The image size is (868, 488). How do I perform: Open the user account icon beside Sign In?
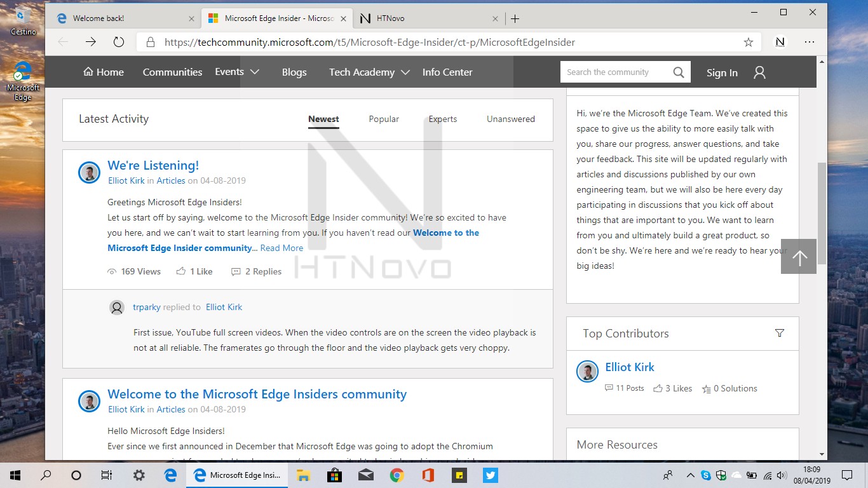pyautogui.click(x=759, y=72)
